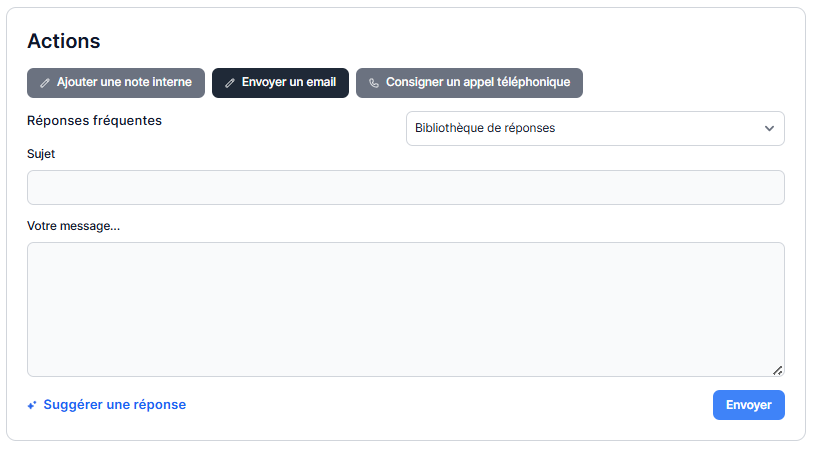Click the Bibliothèque de réponses placeholder text
The image size is (814, 449).
485,129
